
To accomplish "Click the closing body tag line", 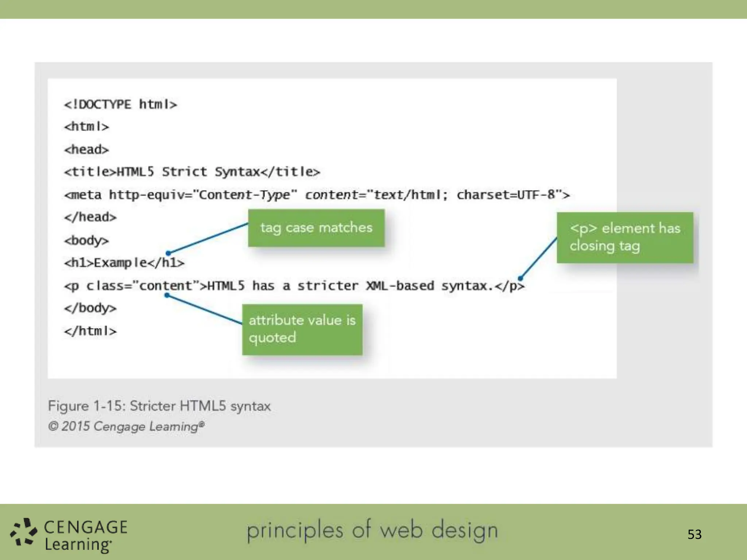I will point(90,308).
